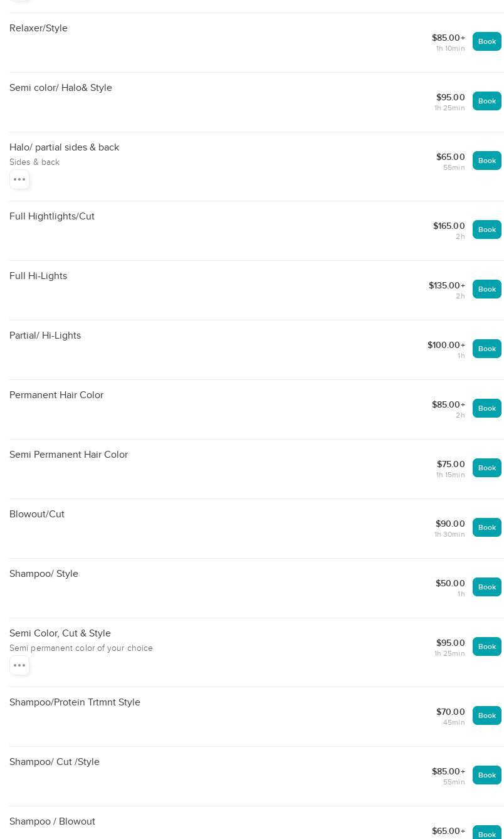Image resolution: width=504 pixels, height=839 pixels.
Task: Expand details under Semi Color, Cut & Style
Action: tap(19, 665)
